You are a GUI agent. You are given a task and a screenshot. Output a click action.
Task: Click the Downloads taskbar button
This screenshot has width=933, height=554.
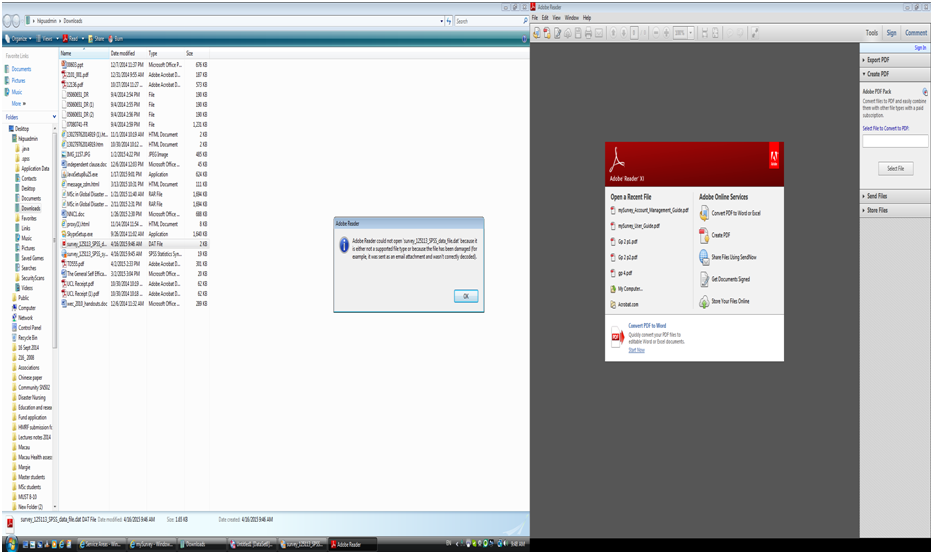pos(202,544)
